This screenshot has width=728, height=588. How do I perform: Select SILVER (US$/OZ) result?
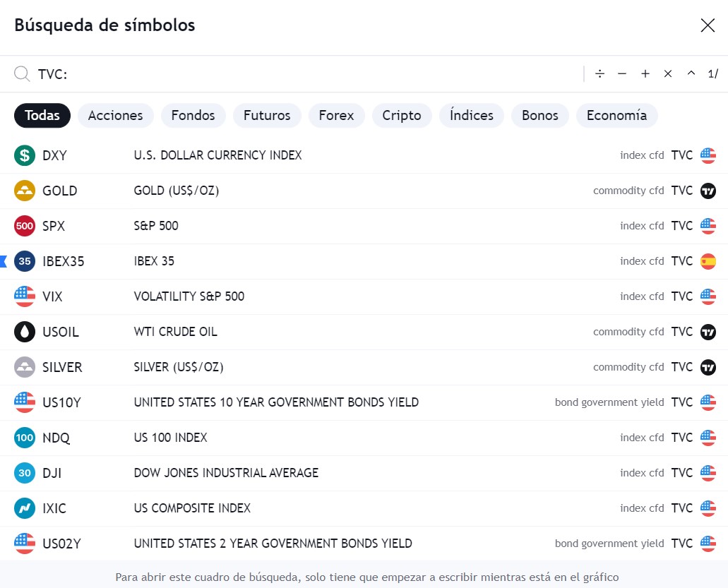[179, 367]
